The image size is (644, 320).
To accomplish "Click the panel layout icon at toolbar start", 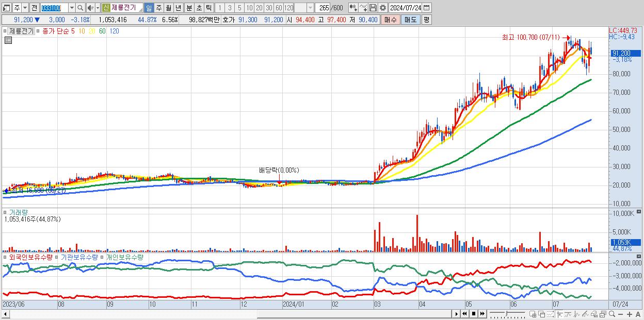I will point(7,8).
